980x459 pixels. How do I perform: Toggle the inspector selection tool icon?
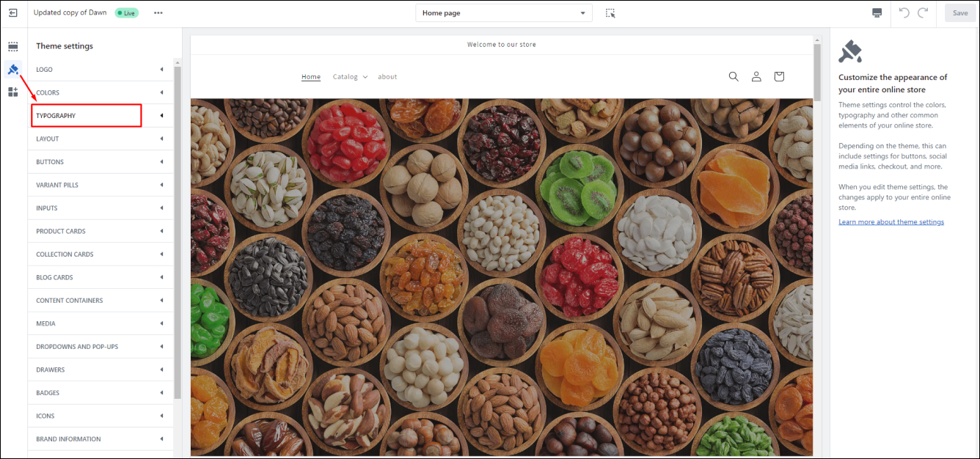point(610,13)
